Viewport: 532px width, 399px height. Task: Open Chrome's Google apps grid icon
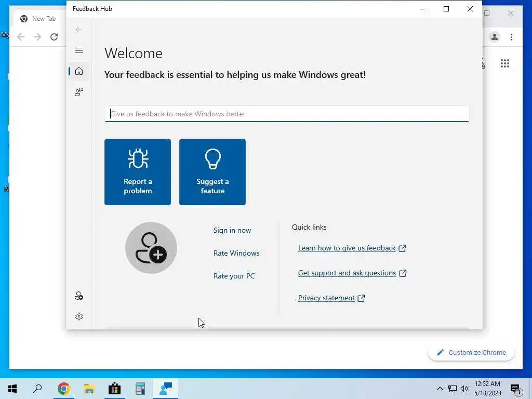pyautogui.click(x=505, y=63)
